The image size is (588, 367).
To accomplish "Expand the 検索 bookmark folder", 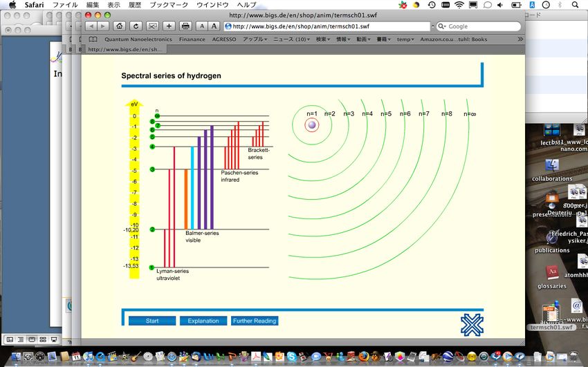I will pyautogui.click(x=323, y=39).
